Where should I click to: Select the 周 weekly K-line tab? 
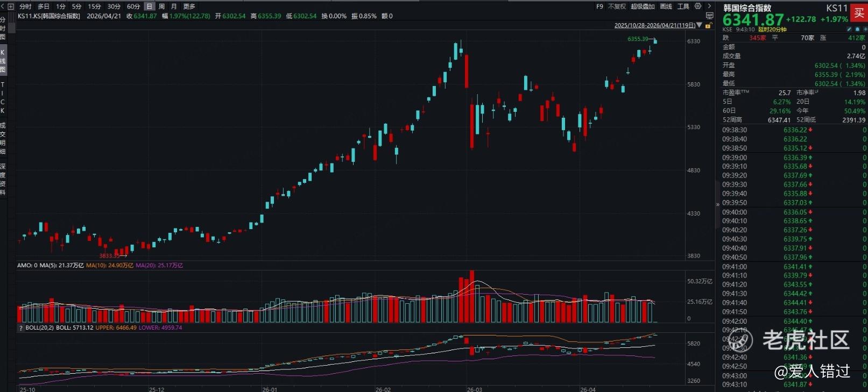pos(161,6)
